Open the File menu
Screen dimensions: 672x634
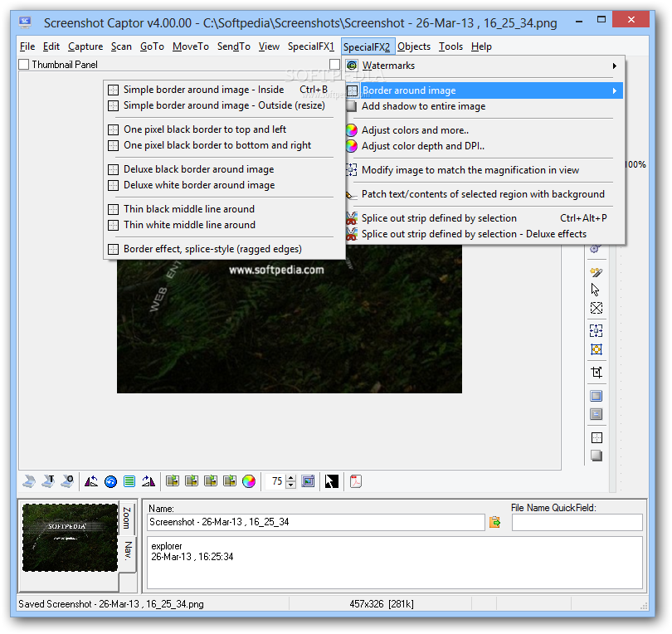27,46
